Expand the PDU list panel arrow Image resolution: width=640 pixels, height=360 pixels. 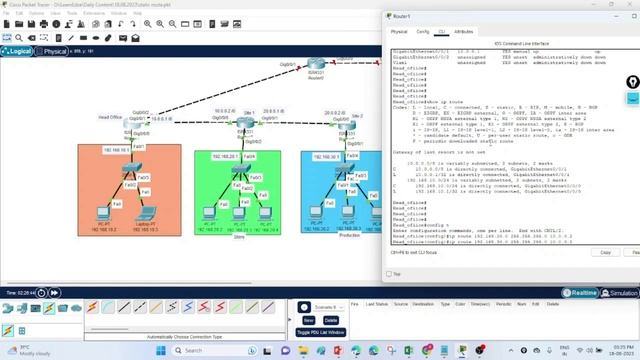pyautogui.click(x=290, y=320)
